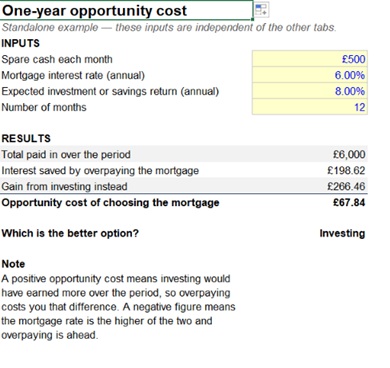This screenshot has width=390, height=368.
Task: Select the note paragraph about positive opportunity cost
Action: [x=118, y=307]
